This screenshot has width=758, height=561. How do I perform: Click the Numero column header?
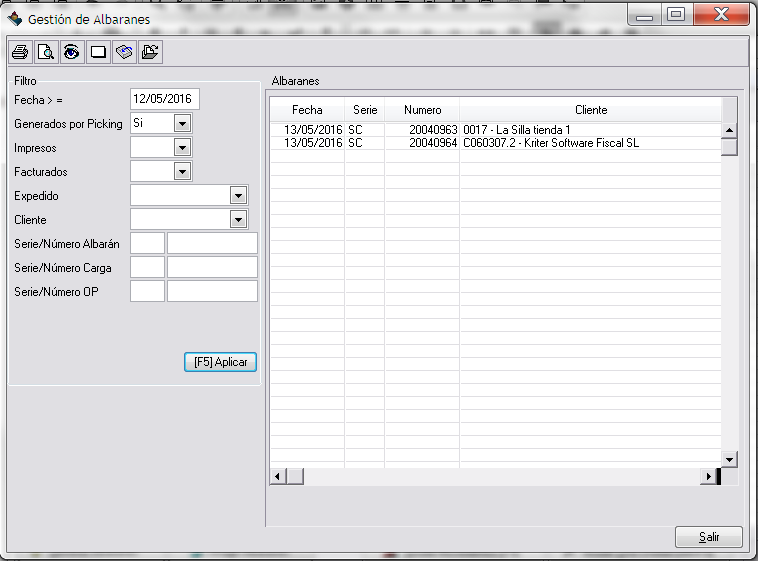pyautogui.click(x=423, y=110)
